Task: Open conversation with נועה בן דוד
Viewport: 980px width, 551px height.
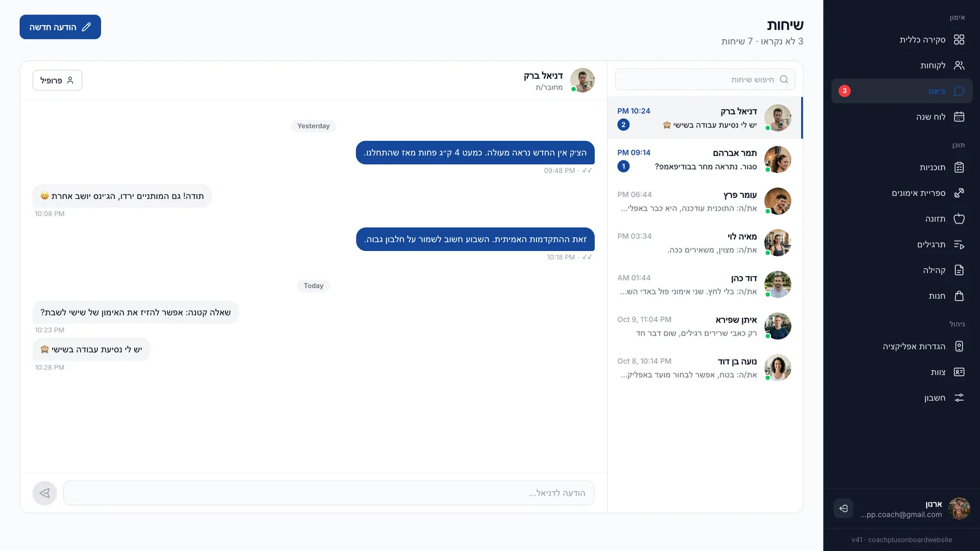Action: (x=705, y=368)
